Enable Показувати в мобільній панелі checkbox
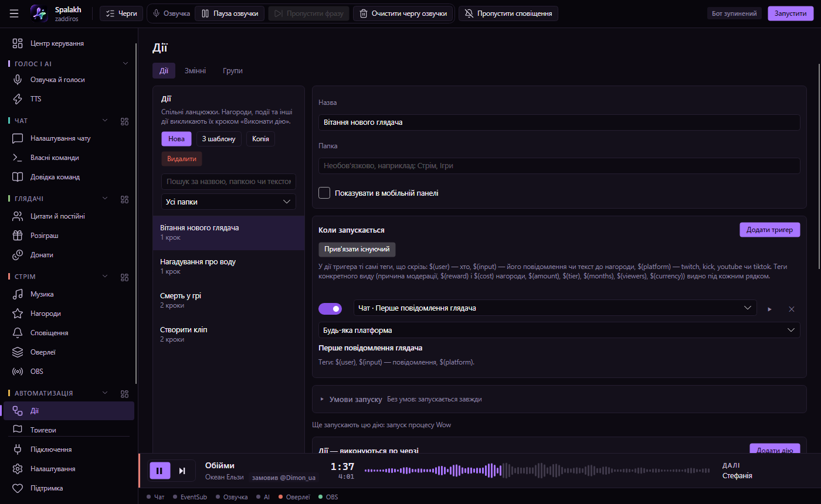 (x=324, y=193)
